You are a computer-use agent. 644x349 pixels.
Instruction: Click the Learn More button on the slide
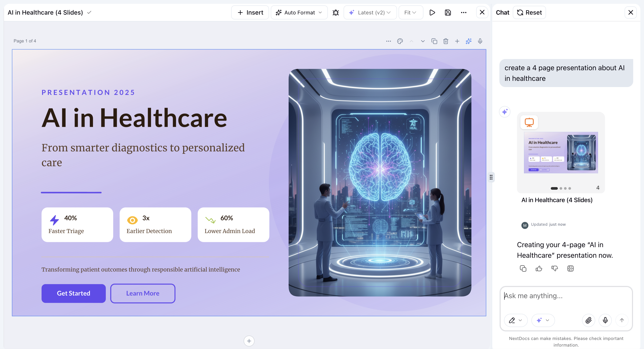(x=142, y=293)
